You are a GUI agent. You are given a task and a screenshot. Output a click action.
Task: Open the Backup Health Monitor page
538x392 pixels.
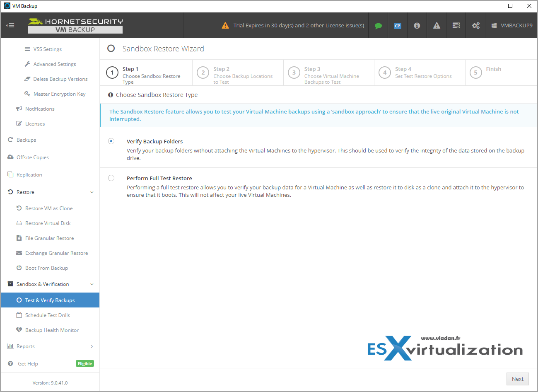click(x=52, y=330)
